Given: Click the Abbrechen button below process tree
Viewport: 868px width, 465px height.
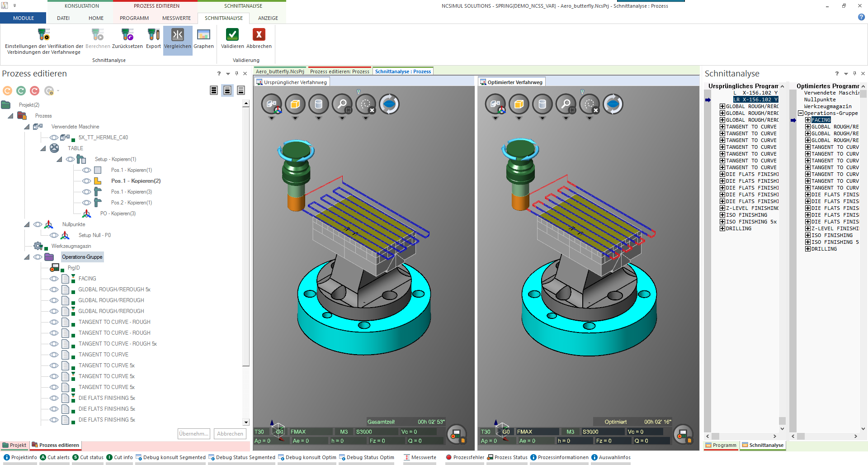Looking at the screenshot, I should pos(230,434).
